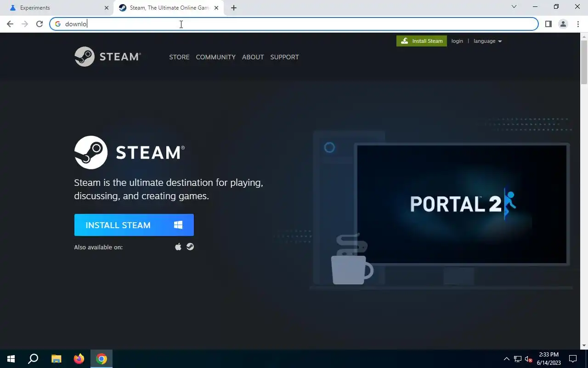Click the network icon in the tray
The height and width of the screenshot is (368, 588).
tap(518, 359)
